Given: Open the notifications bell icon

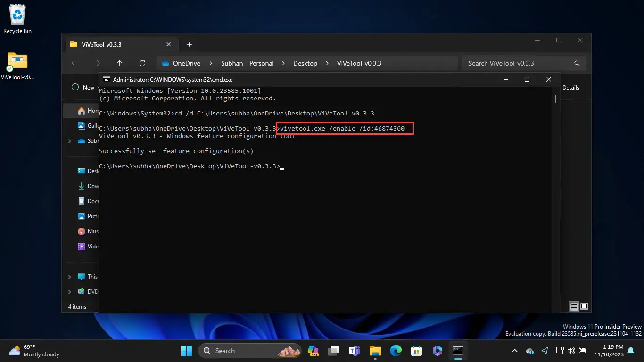Looking at the screenshot, I should pos(631,351).
